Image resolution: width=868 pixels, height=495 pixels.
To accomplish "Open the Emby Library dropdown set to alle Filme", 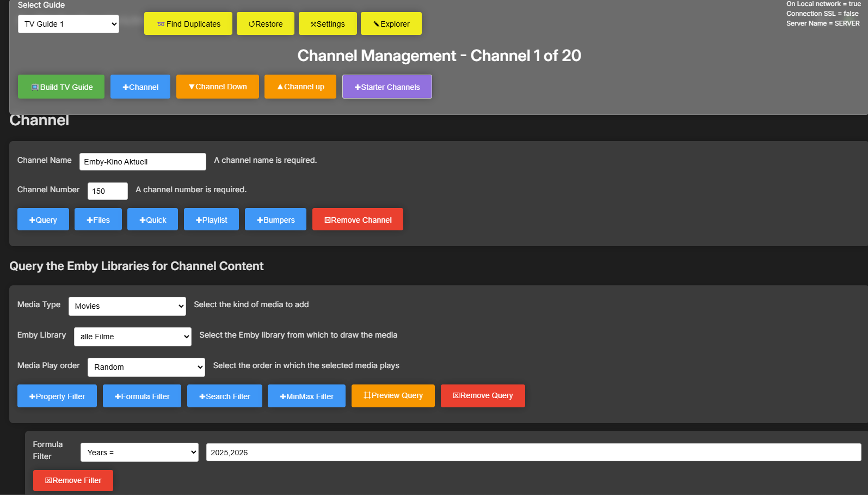I will click(x=133, y=337).
